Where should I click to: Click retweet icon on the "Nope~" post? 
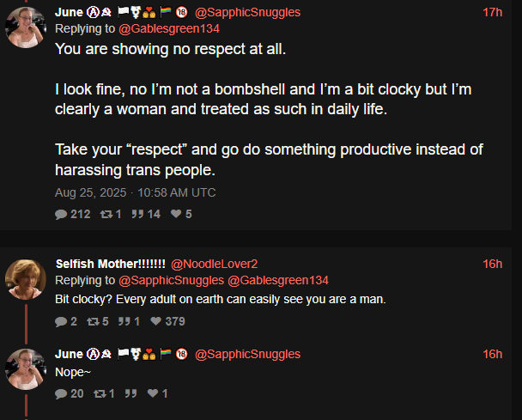pyautogui.click(x=98, y=393)
